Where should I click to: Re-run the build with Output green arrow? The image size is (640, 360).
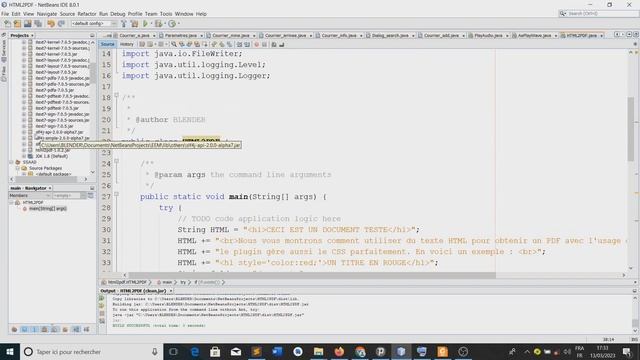click(102, 298)
